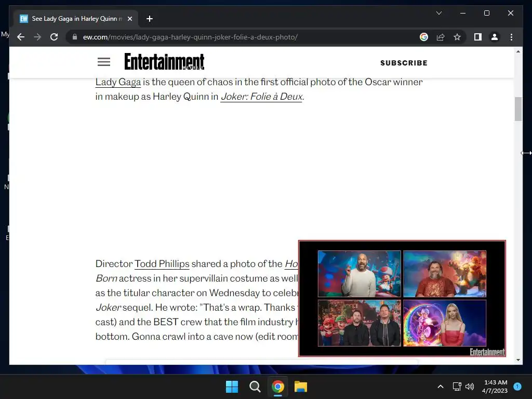This screenshot has width=532, height=399.
Task: Select the See Lady Gaga in Harley Quinn tab
Action: tap(76, 19)
